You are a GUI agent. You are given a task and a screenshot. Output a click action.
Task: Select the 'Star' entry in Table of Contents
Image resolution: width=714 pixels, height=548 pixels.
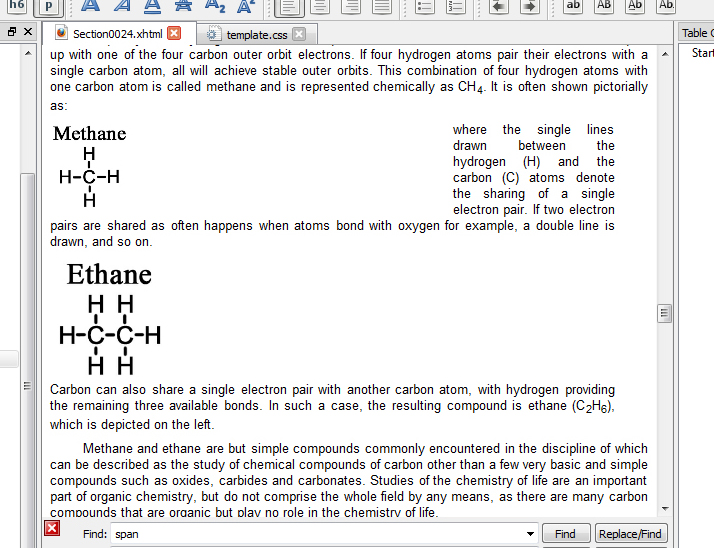[703, 53]
